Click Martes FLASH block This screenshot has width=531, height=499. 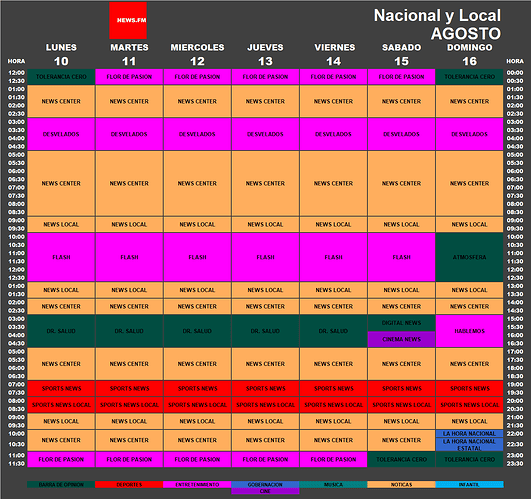pos(129,257)
